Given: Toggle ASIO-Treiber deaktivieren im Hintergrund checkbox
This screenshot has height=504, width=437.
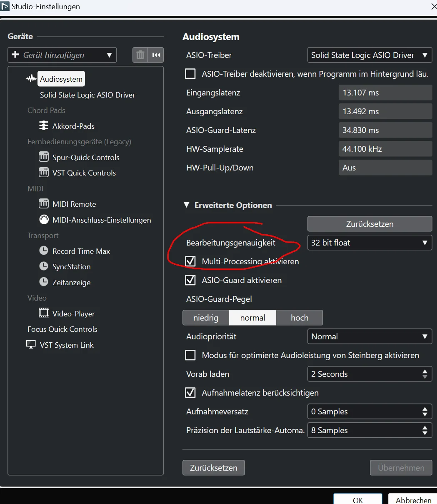Looking at the screenshot, I should pos(190,74).
